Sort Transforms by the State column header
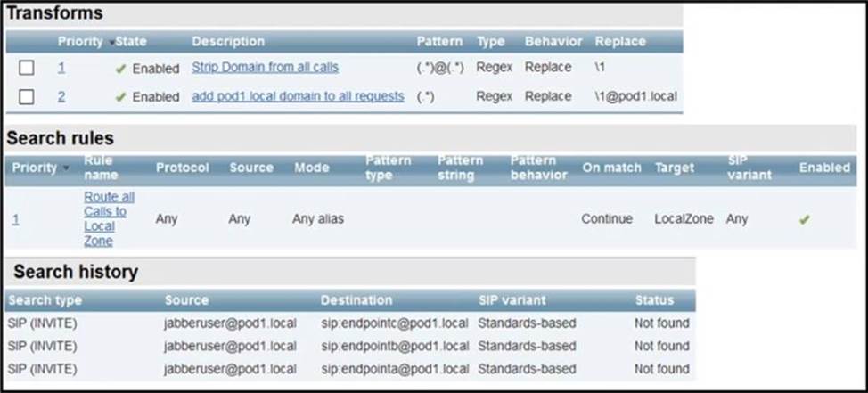This screenshot has height=393, width=868. (x=131, y=42)
